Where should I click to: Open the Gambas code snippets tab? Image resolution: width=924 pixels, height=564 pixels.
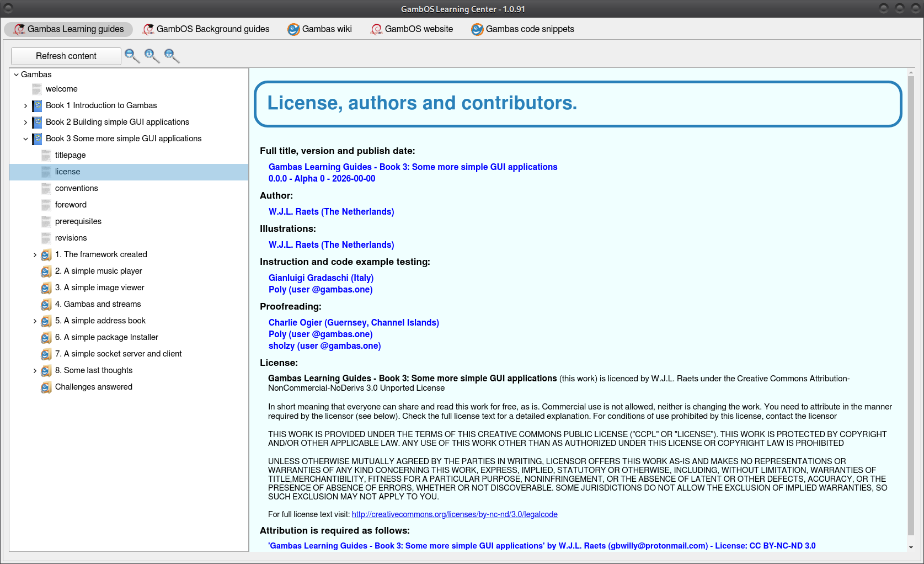(522, 29)
